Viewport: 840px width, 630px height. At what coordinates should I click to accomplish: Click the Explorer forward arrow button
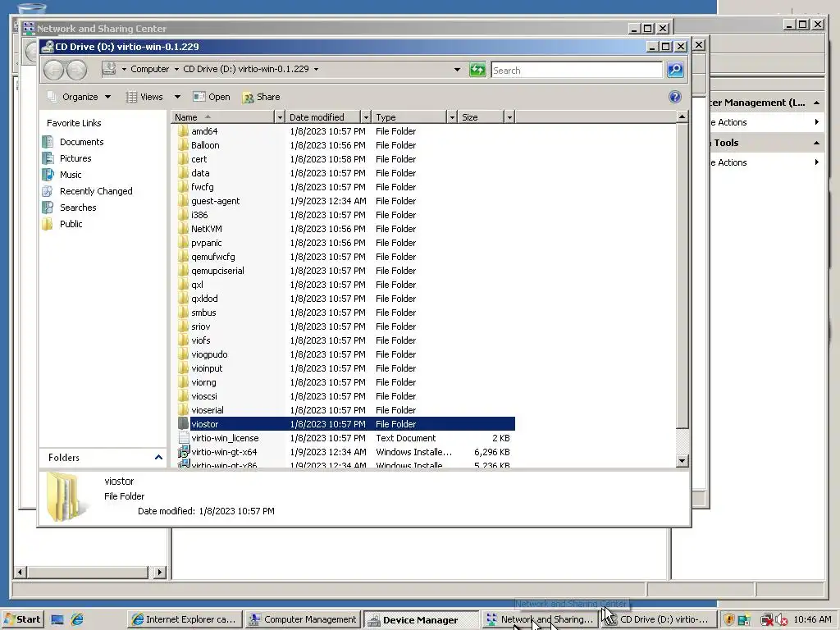point(76,71)
